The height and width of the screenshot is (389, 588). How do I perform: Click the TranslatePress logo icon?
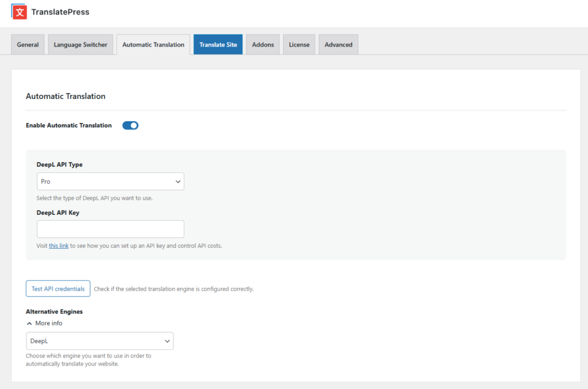point(20,11)
